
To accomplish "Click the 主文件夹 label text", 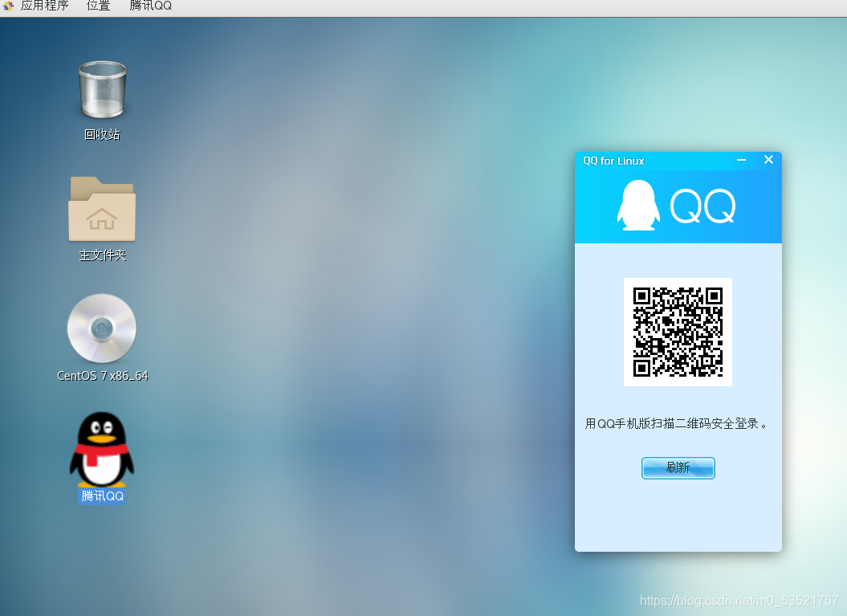I will pyautogui.click(x=102, y=255).
